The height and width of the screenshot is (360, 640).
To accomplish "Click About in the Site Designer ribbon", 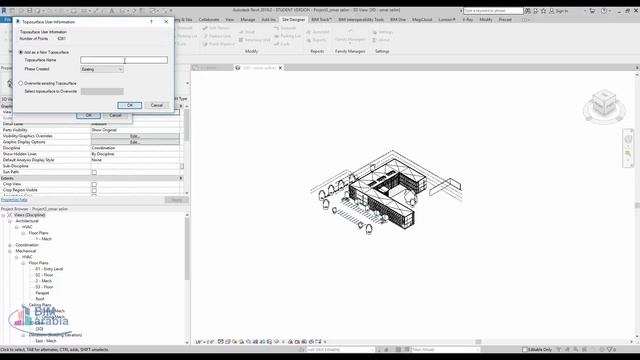I will click(x=381, y=40).
